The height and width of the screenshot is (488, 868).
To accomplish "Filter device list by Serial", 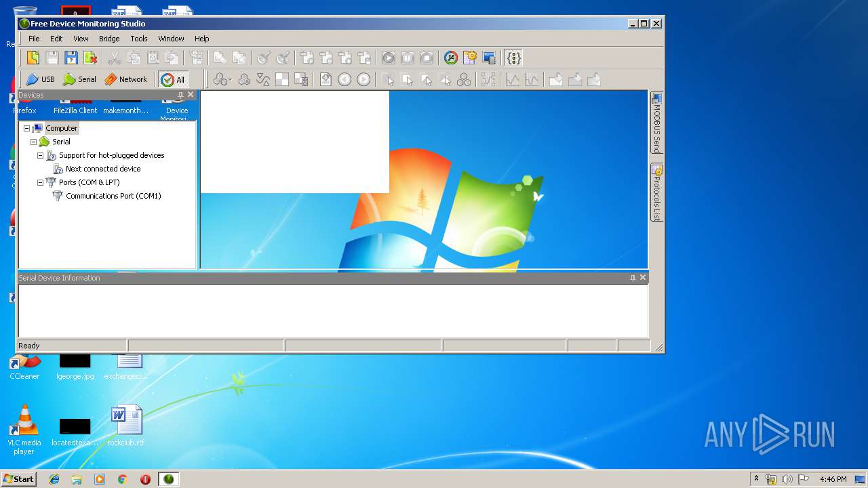I will tap(79, 79).
